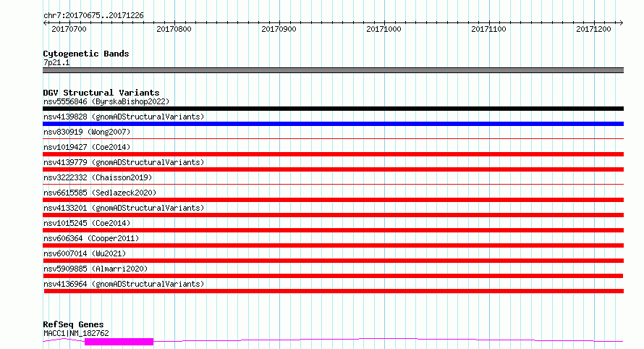Click the ruler's left end arrow
The height and width of the screenshot is (349, 644).
[45, 22]
